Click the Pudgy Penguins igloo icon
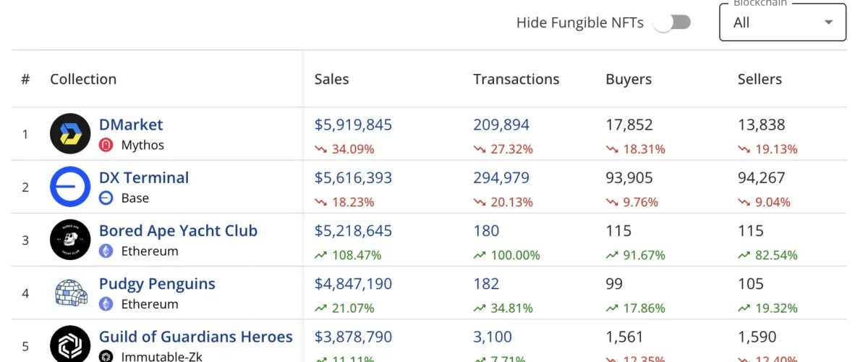The height and width of the screenshot is (362, 868). [70, 292]
